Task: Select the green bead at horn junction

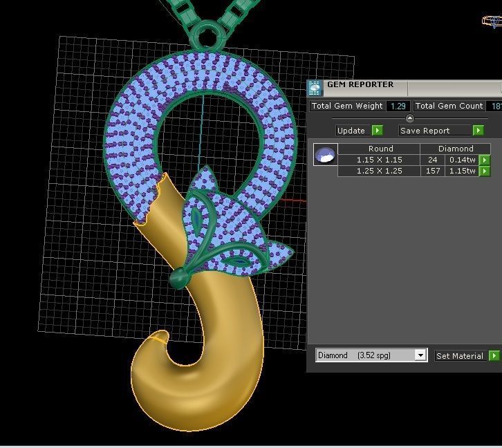Action: coord(179,279)
